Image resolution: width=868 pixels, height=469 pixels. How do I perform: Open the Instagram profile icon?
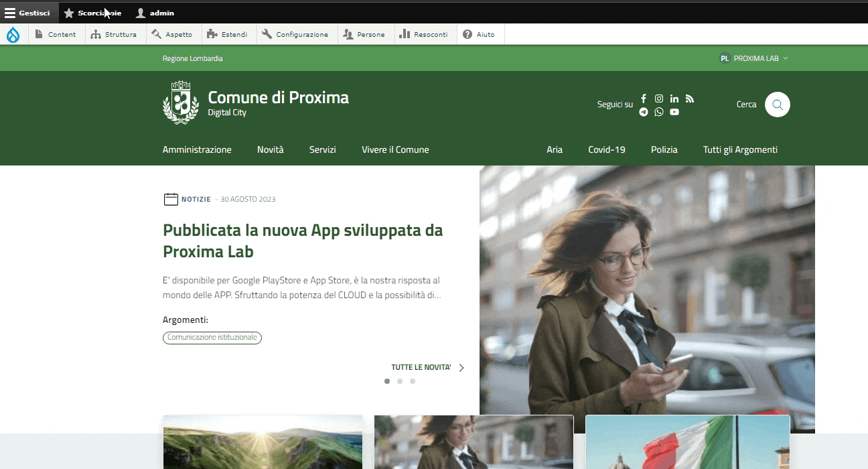[x=659, y=98]
